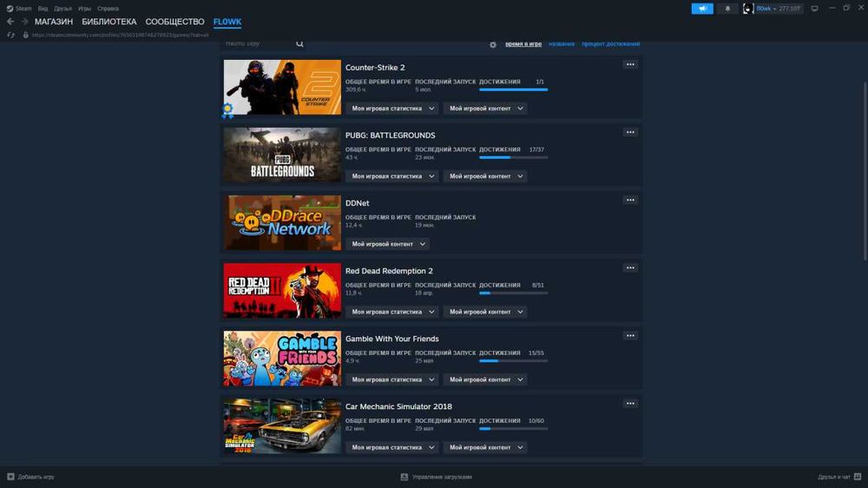This screenshot has height=488, width=868.
Task: Open the Друзья (Friends) menu
Action: point(62,9)
